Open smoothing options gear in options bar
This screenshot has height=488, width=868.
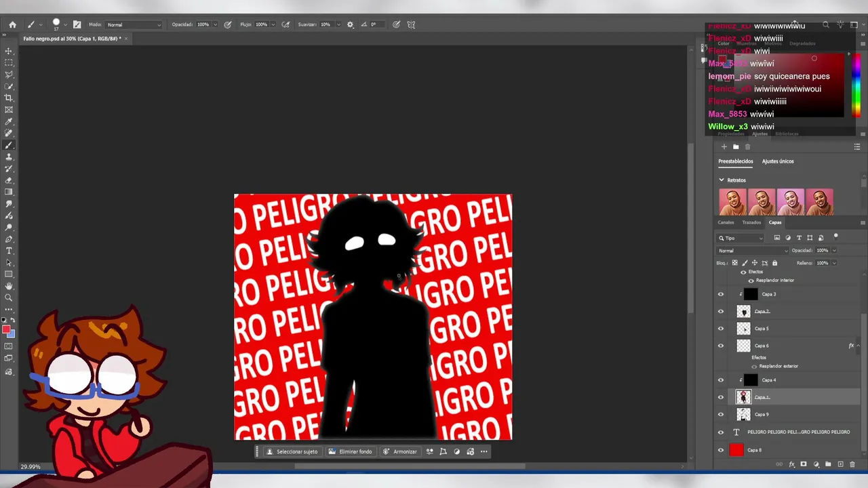350,24
